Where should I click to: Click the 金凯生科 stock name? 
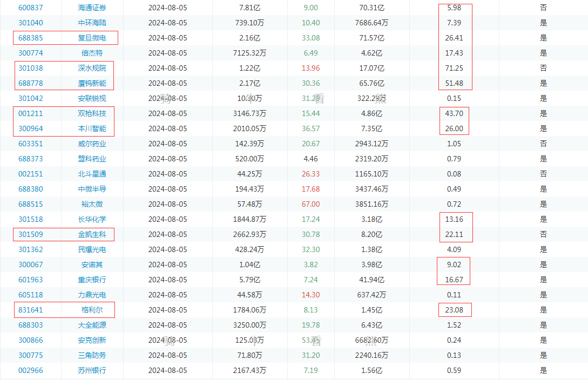92,235
